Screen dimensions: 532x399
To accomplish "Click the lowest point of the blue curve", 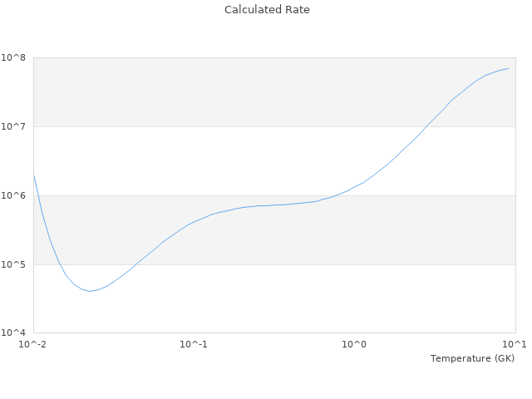I will click(90, 291).
